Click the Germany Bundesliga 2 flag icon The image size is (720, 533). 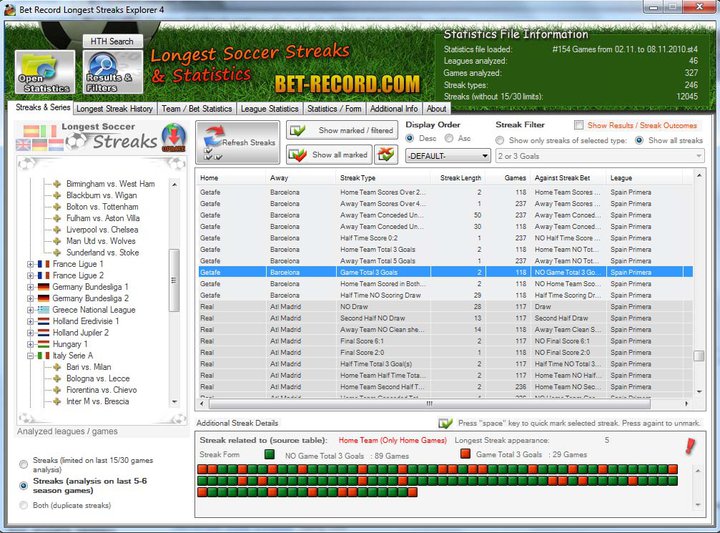point(44,298)
